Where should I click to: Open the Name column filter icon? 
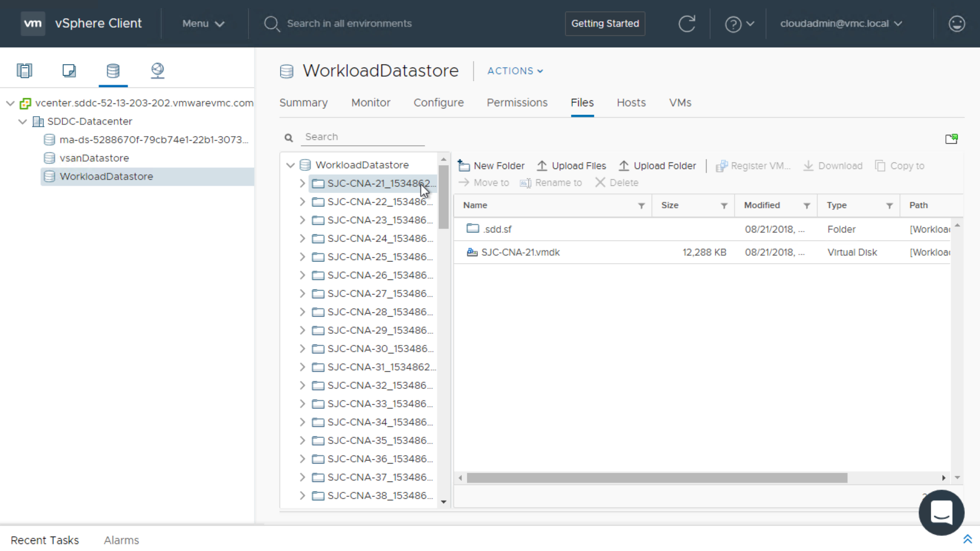click(x=641, y=206)
